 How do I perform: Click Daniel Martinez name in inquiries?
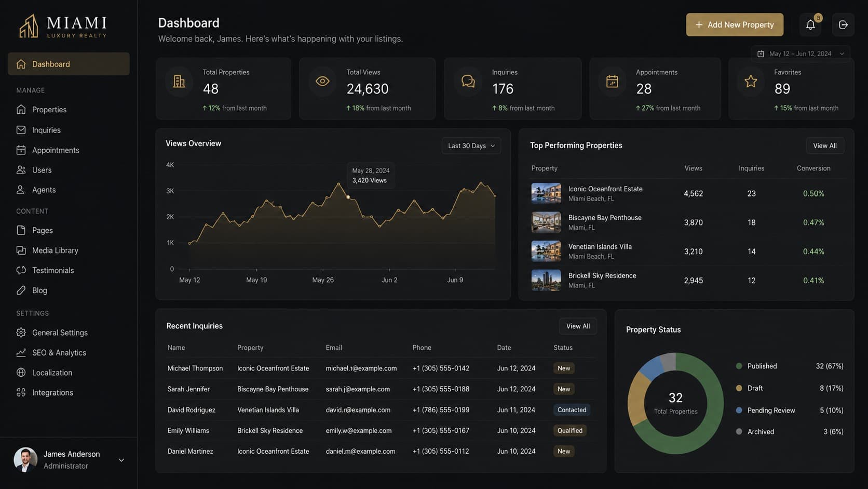point(190,451)
